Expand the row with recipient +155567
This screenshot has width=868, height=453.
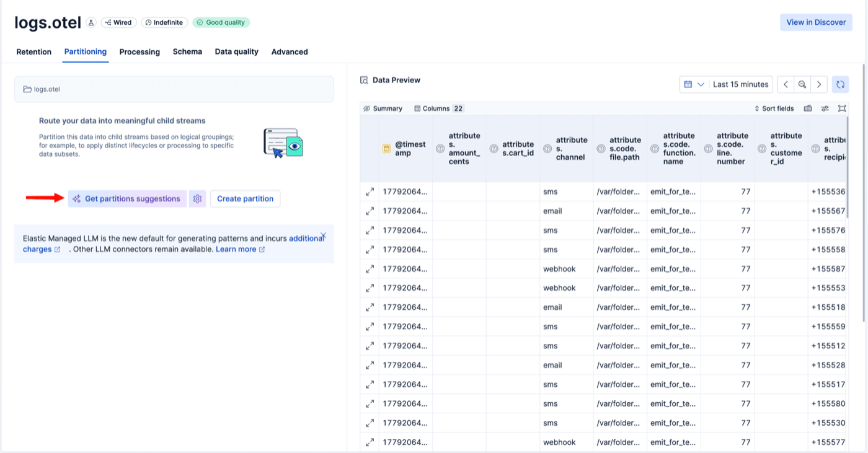pos(370,211)
